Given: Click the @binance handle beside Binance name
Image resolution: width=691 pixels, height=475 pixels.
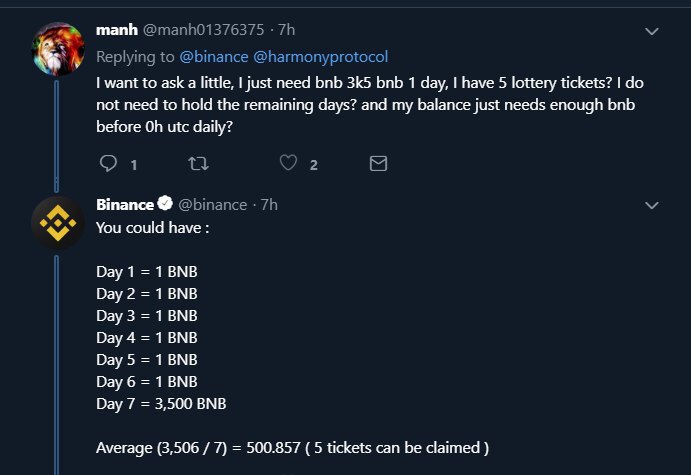Looking at the screenshot, I should coord(212,204).
